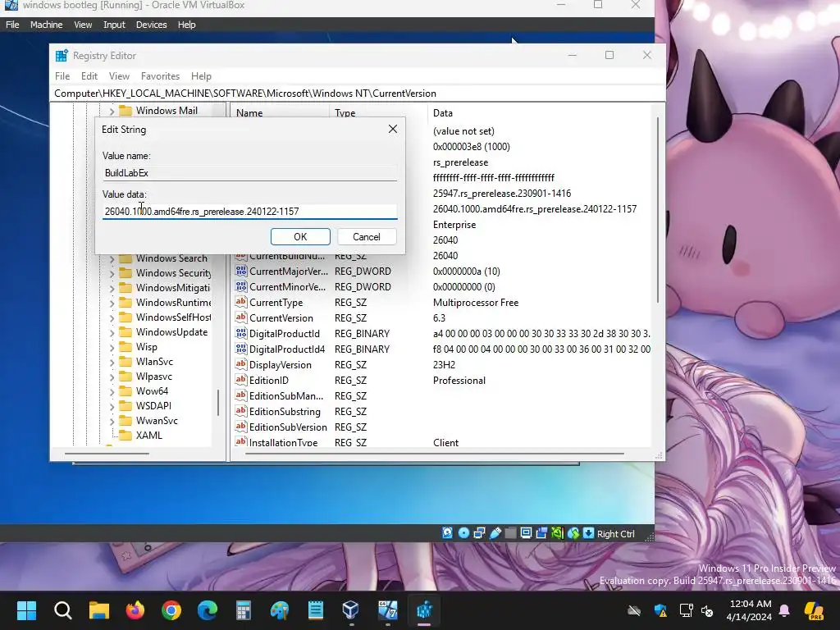840x630 pixels.
Task: Open Registry Editor View menu
Action: pyautogui.click(x=119, y=76)
